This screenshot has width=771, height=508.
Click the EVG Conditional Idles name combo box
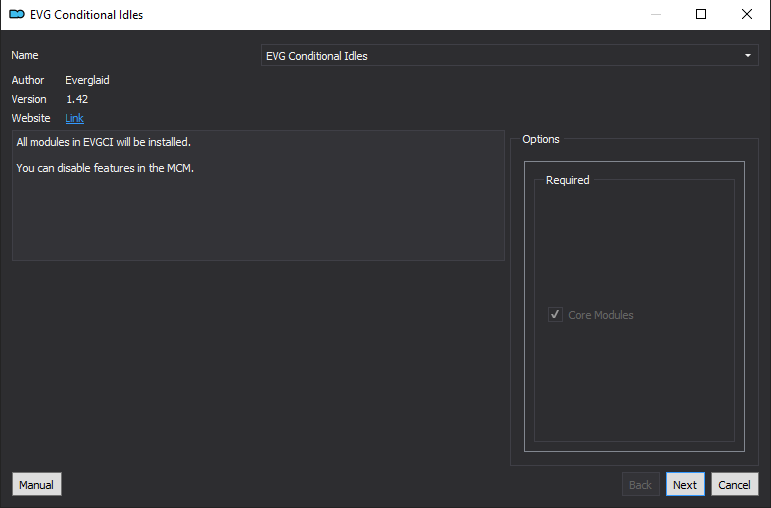pyautogui.click(x=509, y=56)
